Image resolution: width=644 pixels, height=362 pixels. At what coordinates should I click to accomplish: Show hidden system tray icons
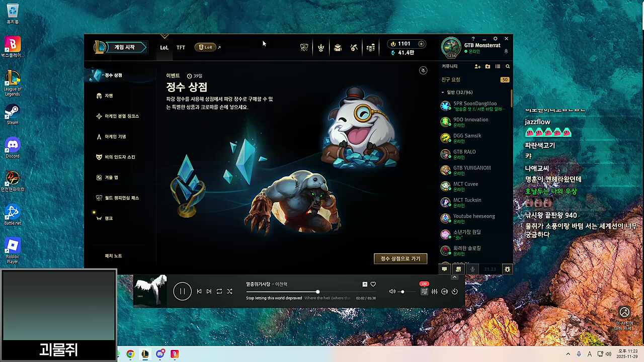[x=568, y=354]
